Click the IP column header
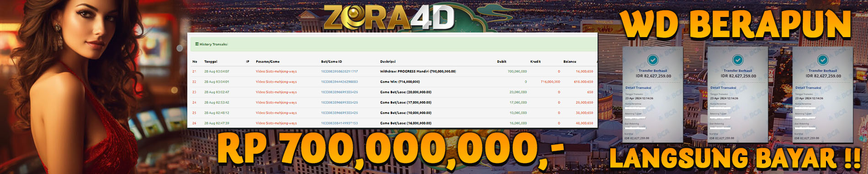This screenshot has height=174, width=868. pyautogui.click(x=248, y=61)
